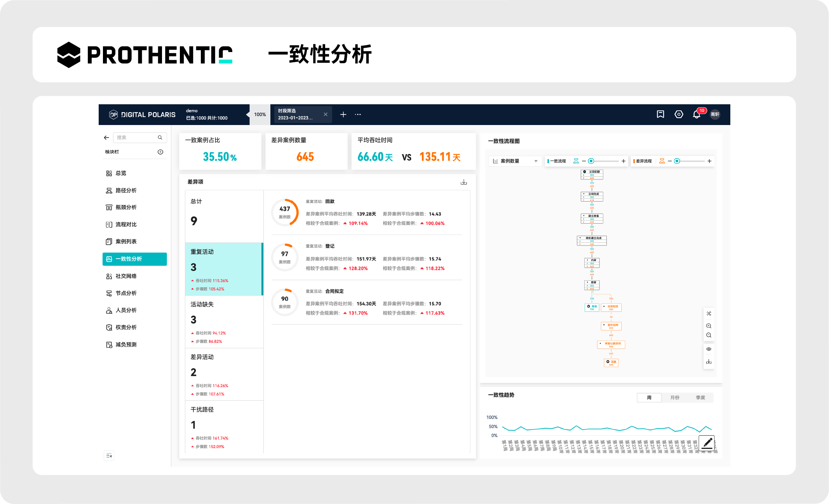Zoom in on the process flow chart
Image resolution: width=829 pixels, height=504 pixels.
click(x=709, y=326)
